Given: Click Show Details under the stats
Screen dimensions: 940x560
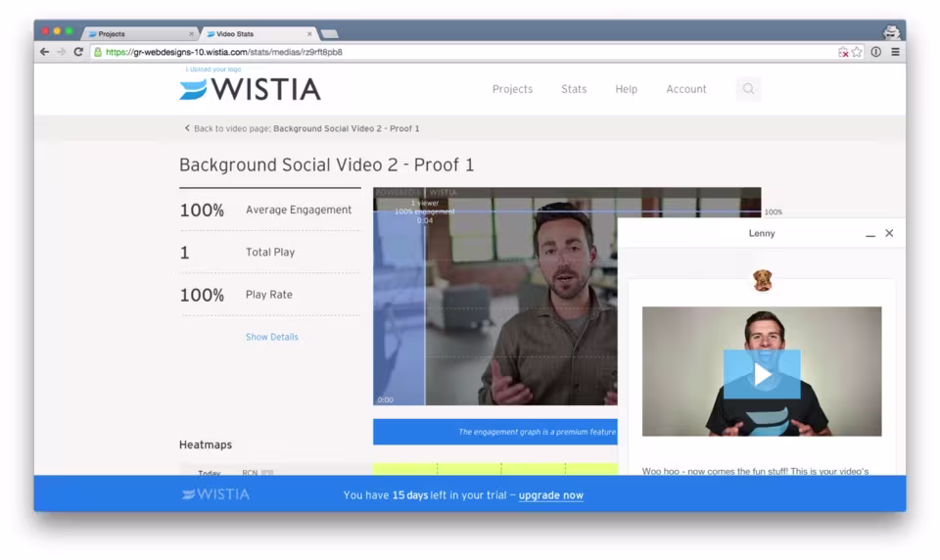Looking at the screenshot, I should tap(271, 337).
